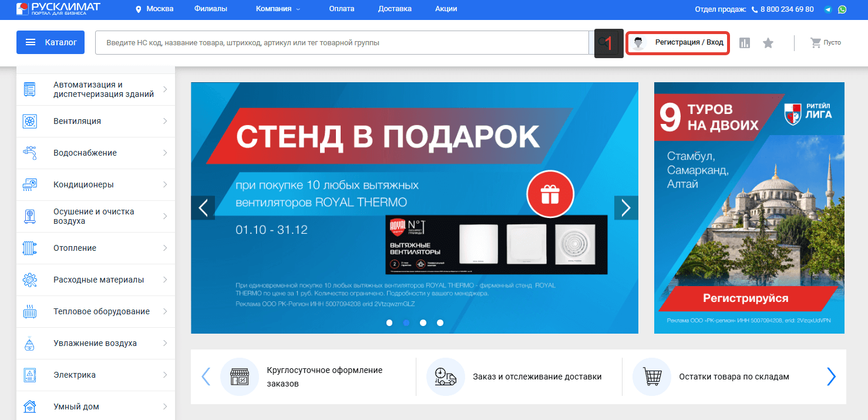Expand the Кондиционеры category chevron
This screenshot has width=868, height=420.
[x=165, y=184]
